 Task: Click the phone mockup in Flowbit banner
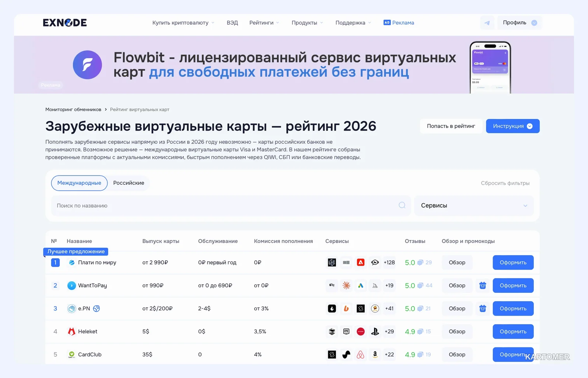[490, 67]
